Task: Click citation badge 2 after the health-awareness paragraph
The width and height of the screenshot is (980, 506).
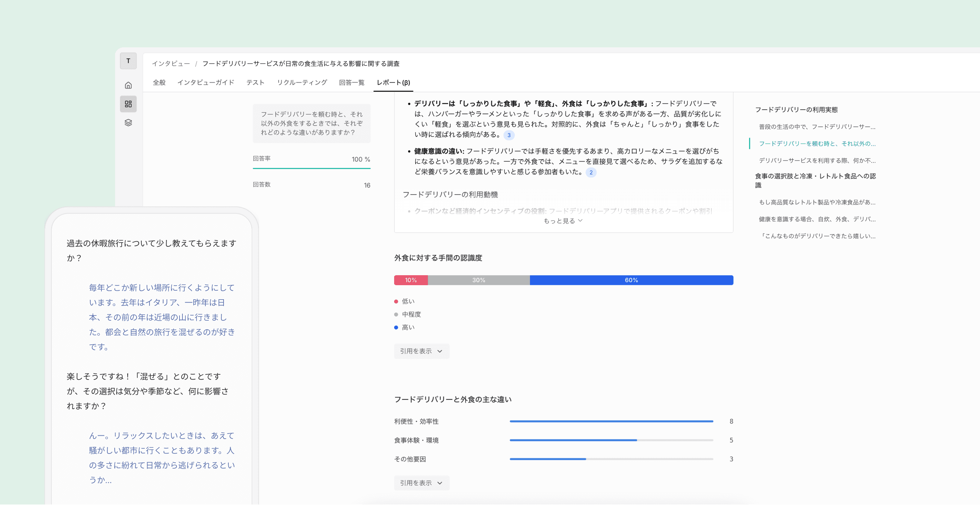Action: coord(591,172)
